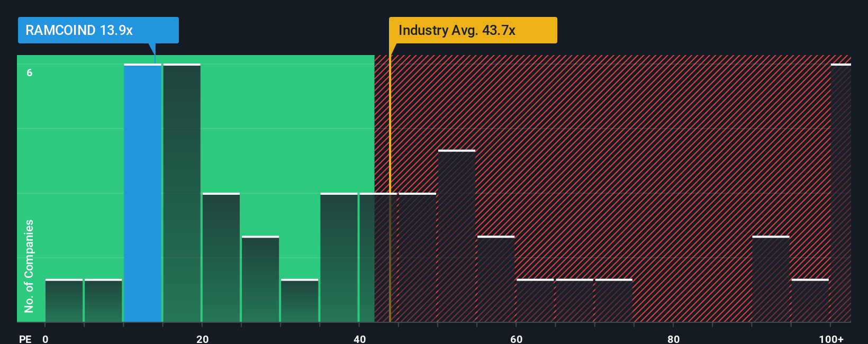
Task: Click the y-axis value 6
Action: coord(30,73)
